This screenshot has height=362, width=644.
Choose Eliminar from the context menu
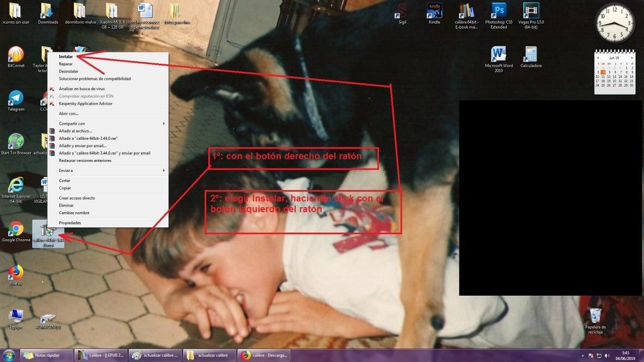coord(108,205)
